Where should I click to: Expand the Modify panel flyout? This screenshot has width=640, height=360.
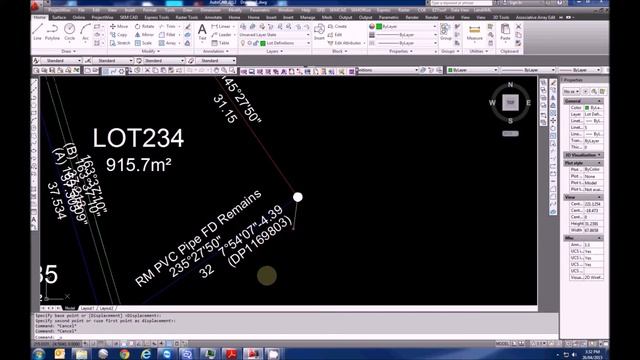coord(151,51)
